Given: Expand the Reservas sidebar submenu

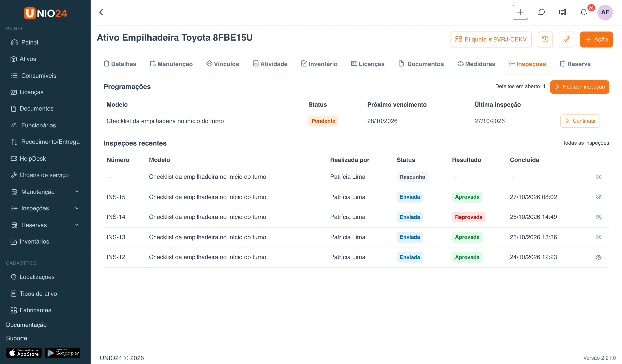Looking at the screenshot, I should click(77, 225).
